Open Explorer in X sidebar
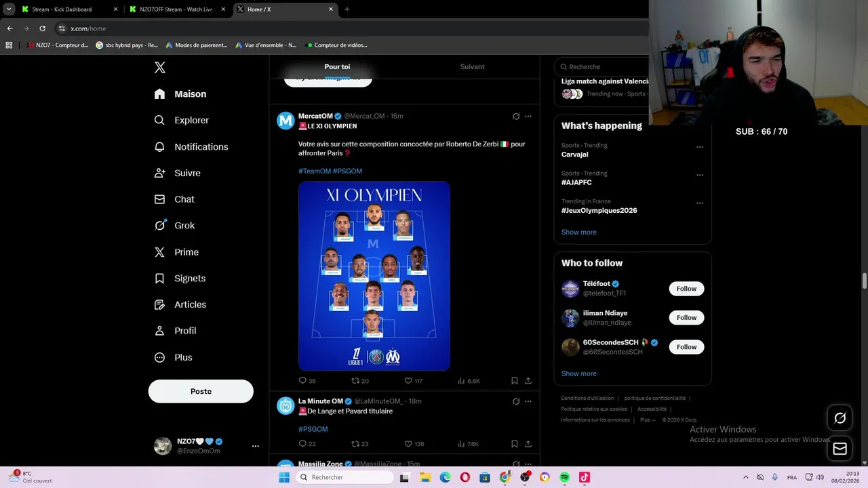Viewport: 868px width, 488px height. point(182,120)
